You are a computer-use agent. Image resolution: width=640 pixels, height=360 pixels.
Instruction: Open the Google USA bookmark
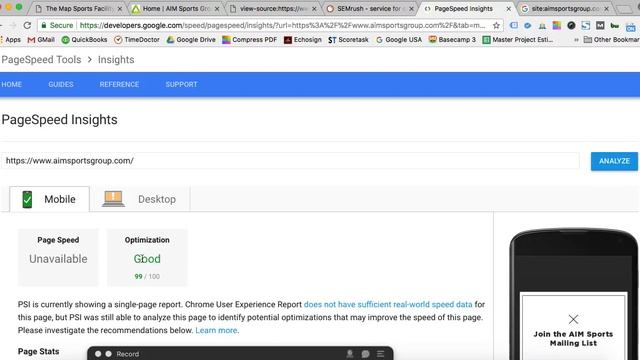[x=399, y=40]
